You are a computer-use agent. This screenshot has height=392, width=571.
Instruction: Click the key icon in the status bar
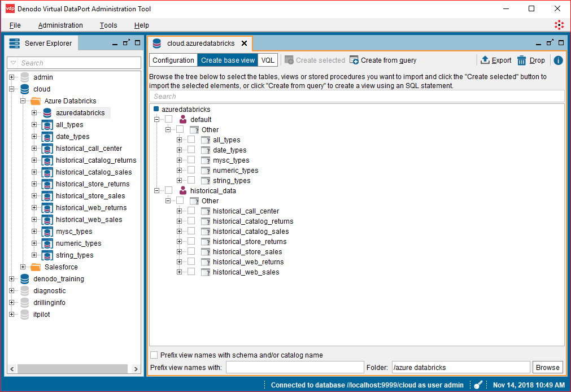[x=478, y=385]
